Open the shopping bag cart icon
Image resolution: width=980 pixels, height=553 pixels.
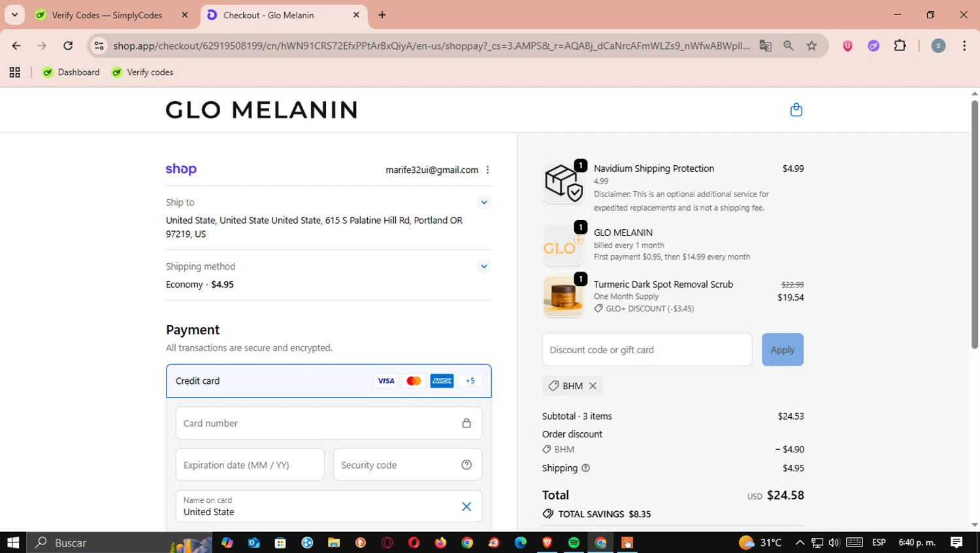coord(796,110)
